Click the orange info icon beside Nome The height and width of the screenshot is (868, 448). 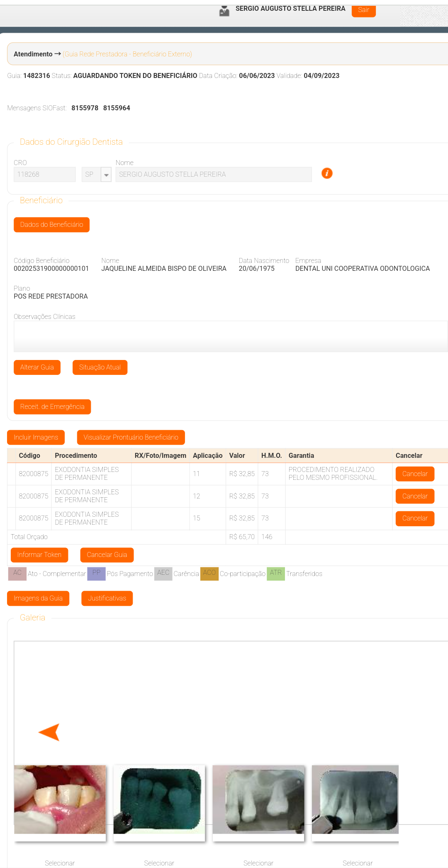click(327, 173)
